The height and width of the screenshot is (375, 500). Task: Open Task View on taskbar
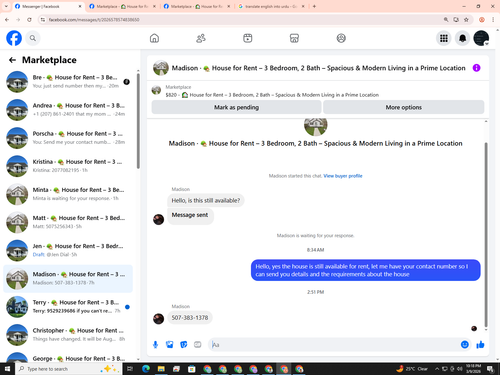pos(130,369)
